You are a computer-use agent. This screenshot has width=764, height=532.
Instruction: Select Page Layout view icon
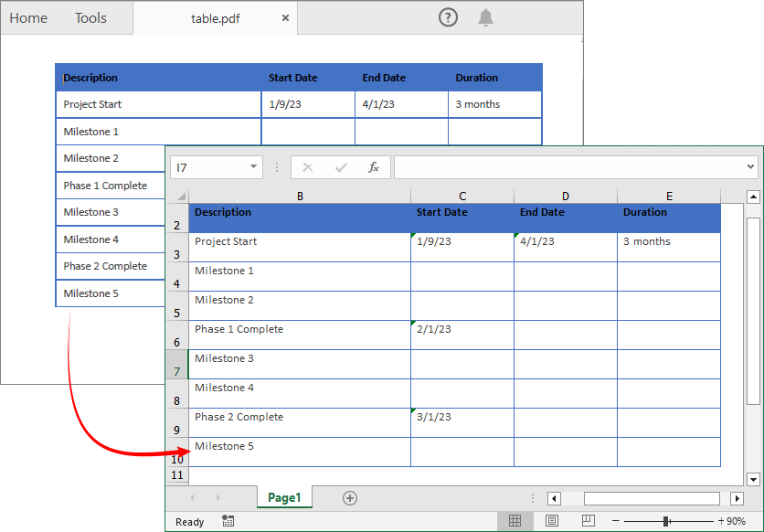[x=551, y=520]
